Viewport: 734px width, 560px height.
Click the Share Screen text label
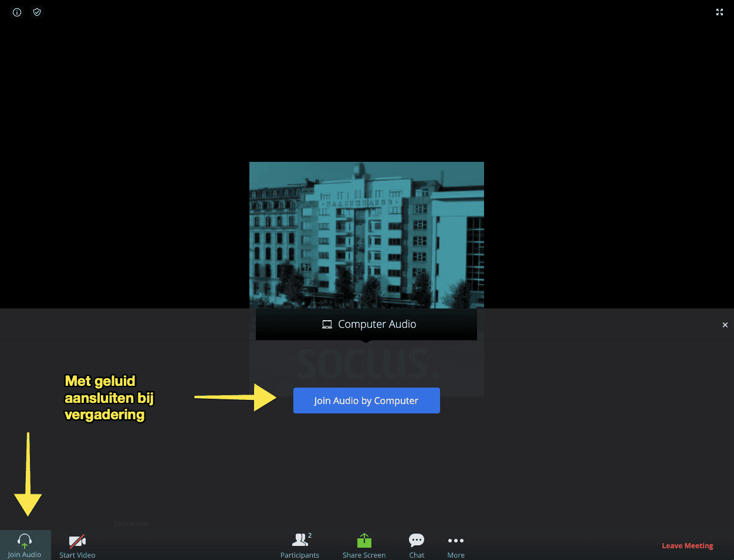coord(364,555)
